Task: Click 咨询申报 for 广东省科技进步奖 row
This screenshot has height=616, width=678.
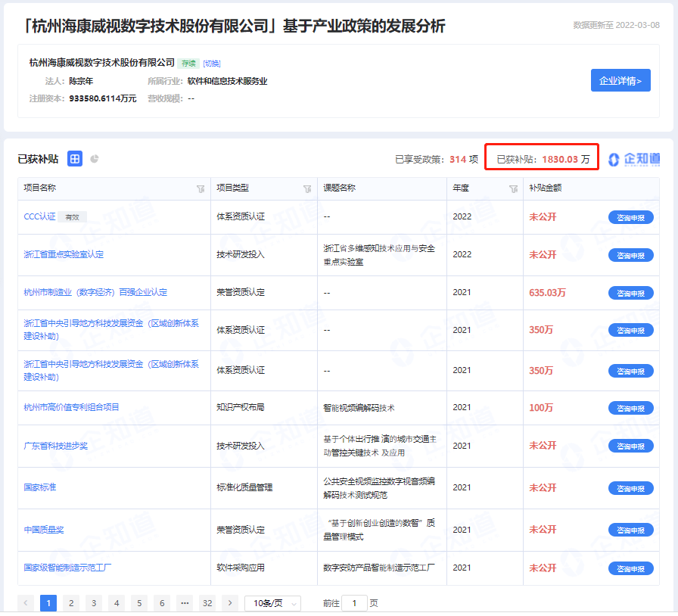Action: pyautogui.click(x=630, y=446)
